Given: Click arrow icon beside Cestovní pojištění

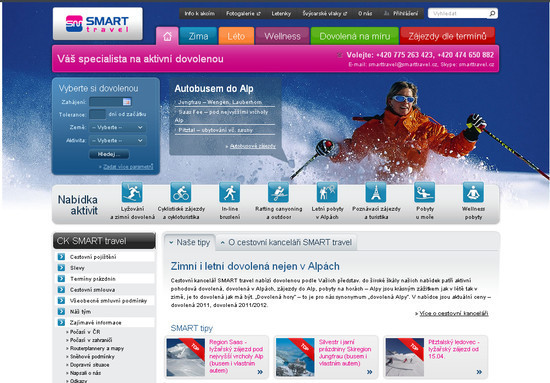Looking at the screenshot, I should pos(61,257).
